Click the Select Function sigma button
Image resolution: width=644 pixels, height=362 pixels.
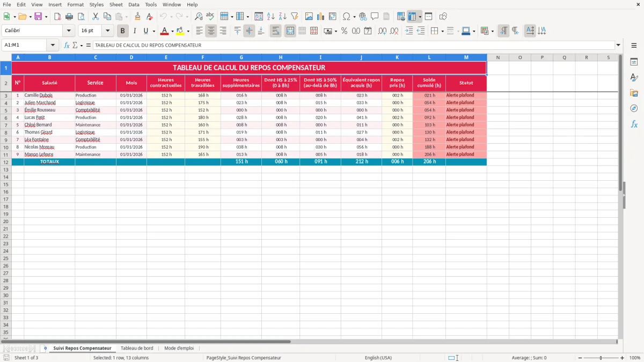coord(75,45)
